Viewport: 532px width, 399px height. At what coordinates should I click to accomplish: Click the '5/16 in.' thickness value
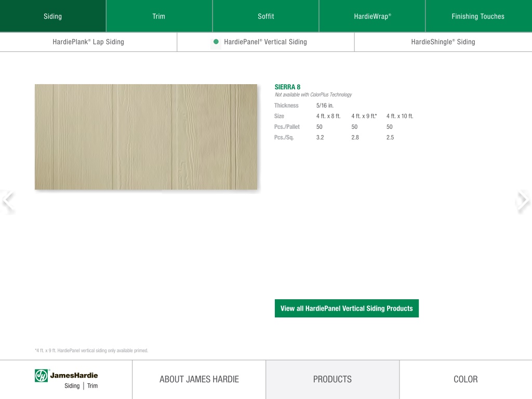click(325, 105)
